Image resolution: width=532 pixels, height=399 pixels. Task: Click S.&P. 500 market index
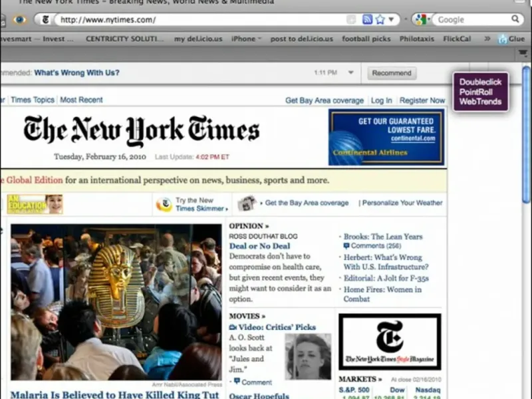[354, 390]
